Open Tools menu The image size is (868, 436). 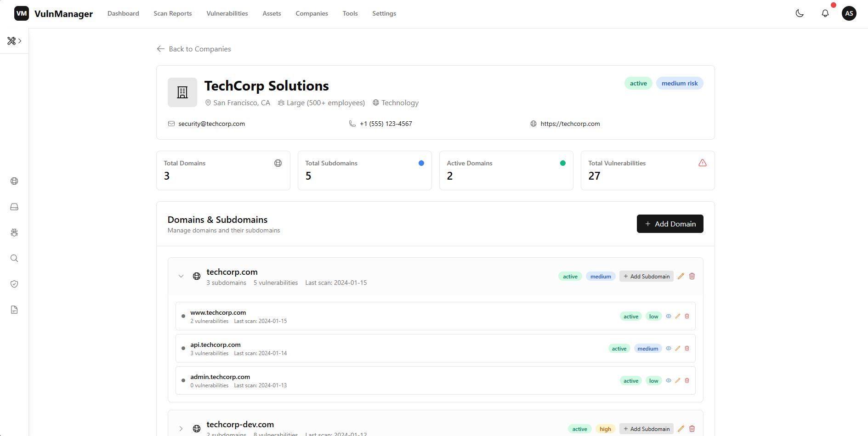pos(350,13)
